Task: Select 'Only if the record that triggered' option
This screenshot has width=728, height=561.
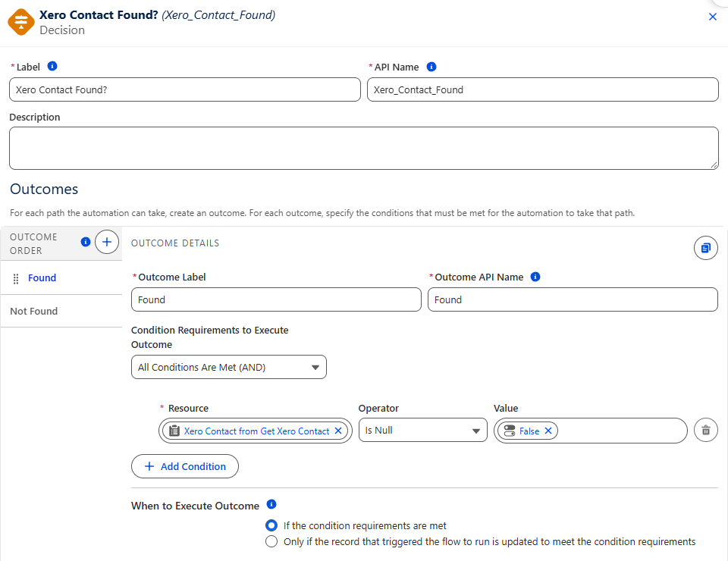Action: [271, 541]
